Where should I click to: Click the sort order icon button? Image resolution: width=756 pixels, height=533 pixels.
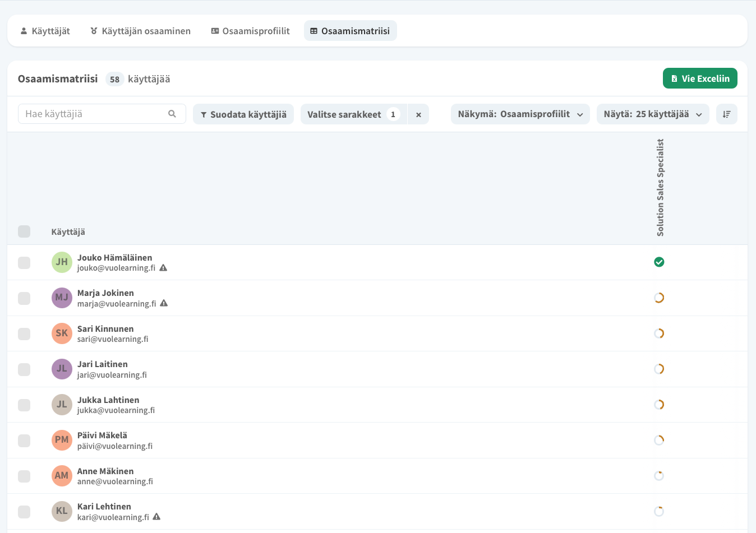tap(726, 114)
